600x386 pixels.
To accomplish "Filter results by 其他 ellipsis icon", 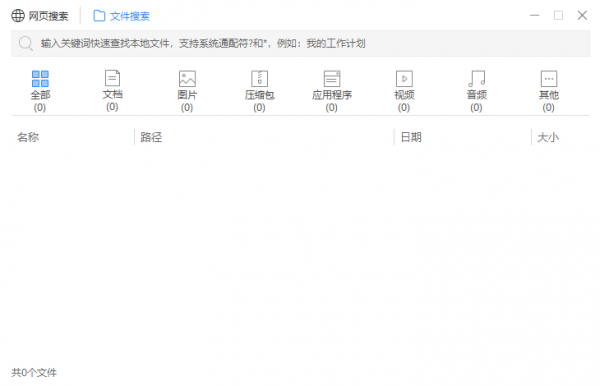I will pyautogui.click(x=549, y=79).
